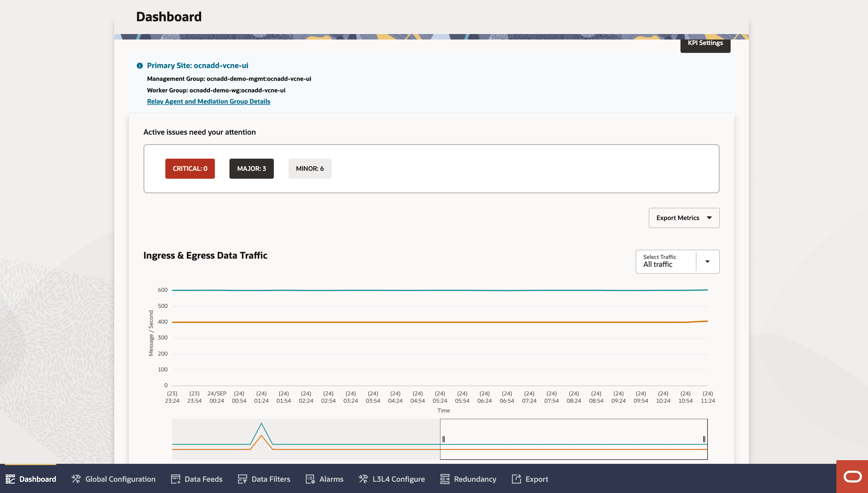The image size is (868, 493).
Task: Switch to the Alarms tab label
Action: 331,479
